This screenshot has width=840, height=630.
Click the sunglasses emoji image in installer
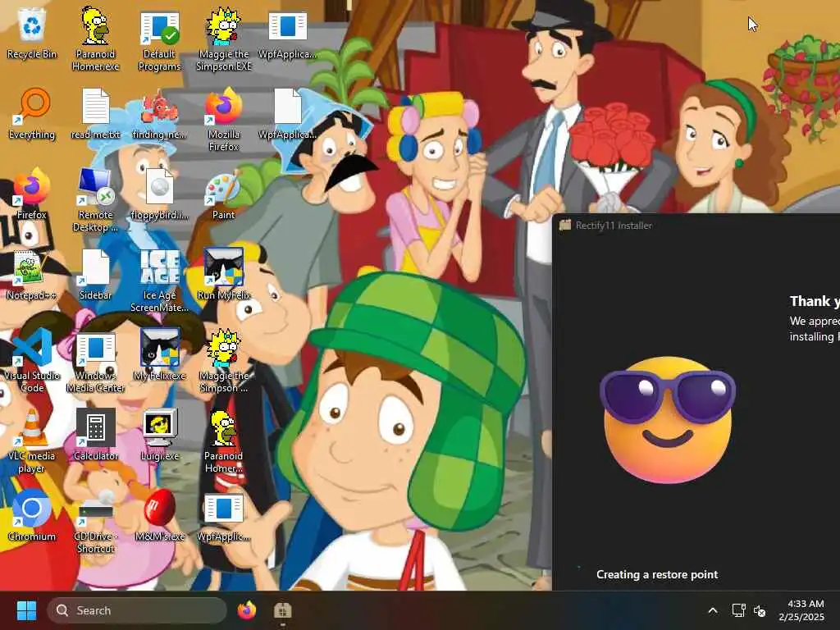[668, 420]
